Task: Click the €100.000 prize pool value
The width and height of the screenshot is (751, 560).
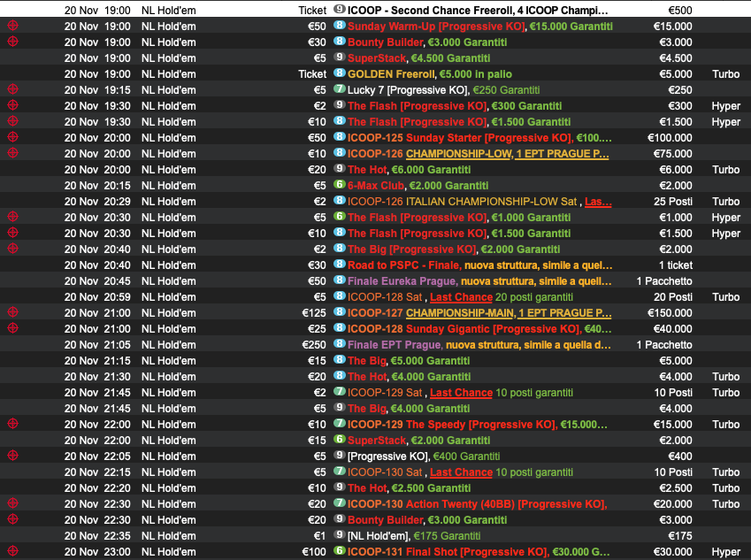Action: tap(670, 138)
